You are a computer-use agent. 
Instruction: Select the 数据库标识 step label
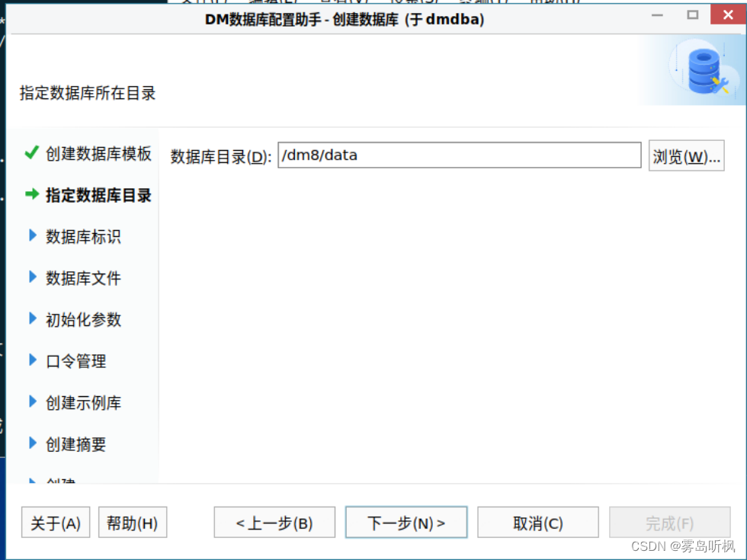pos(83,237)
